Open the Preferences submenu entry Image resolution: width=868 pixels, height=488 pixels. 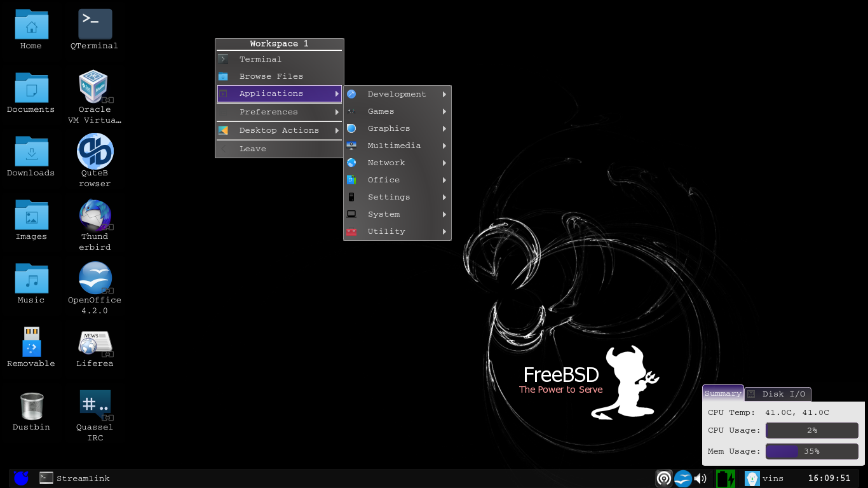(280, 112)
